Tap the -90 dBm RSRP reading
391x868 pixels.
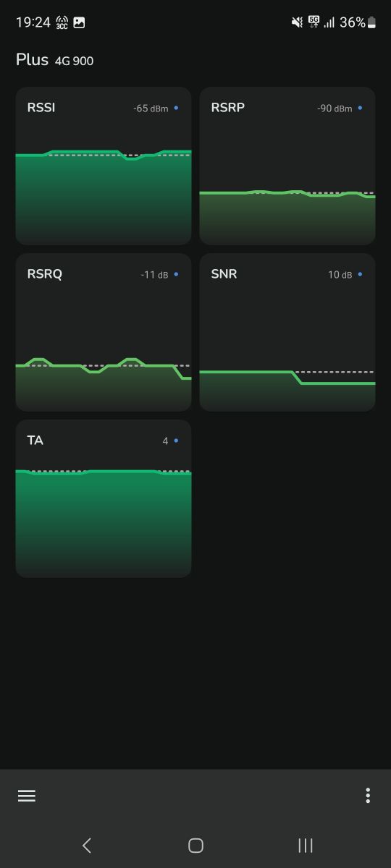tap(335, 109)
